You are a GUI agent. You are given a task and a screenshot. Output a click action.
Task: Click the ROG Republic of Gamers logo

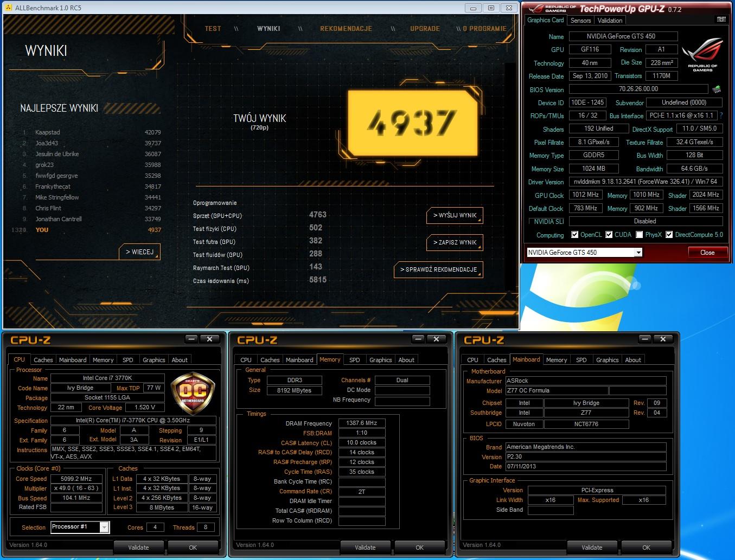coord(702,55)
